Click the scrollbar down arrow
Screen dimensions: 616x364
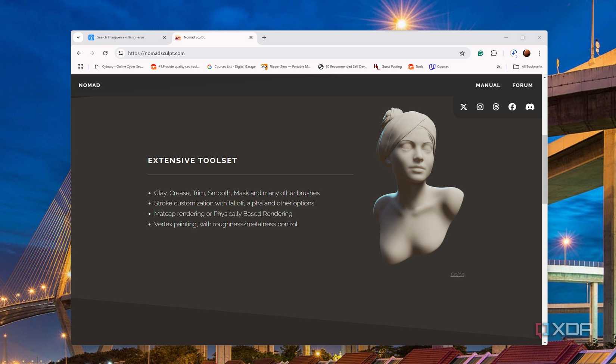[x=545, y=342]
